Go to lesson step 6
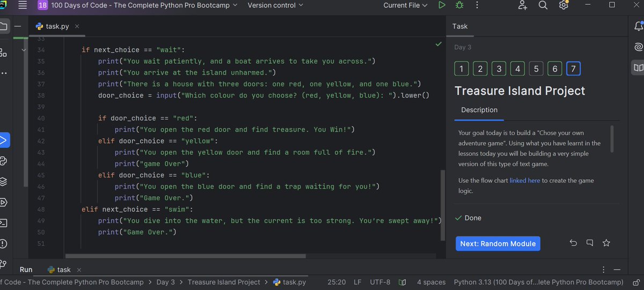 pyautogui.click(x=555, y=69)
